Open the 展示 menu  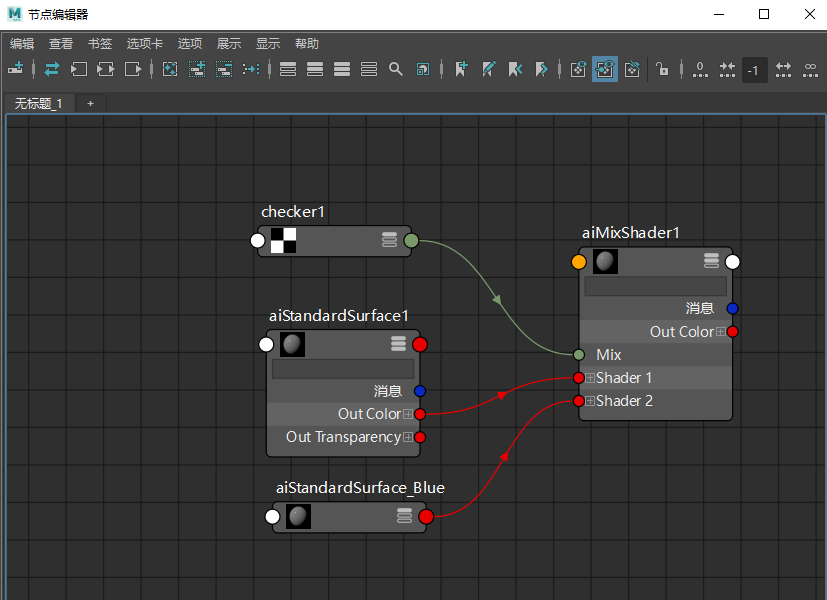(229, 44)
